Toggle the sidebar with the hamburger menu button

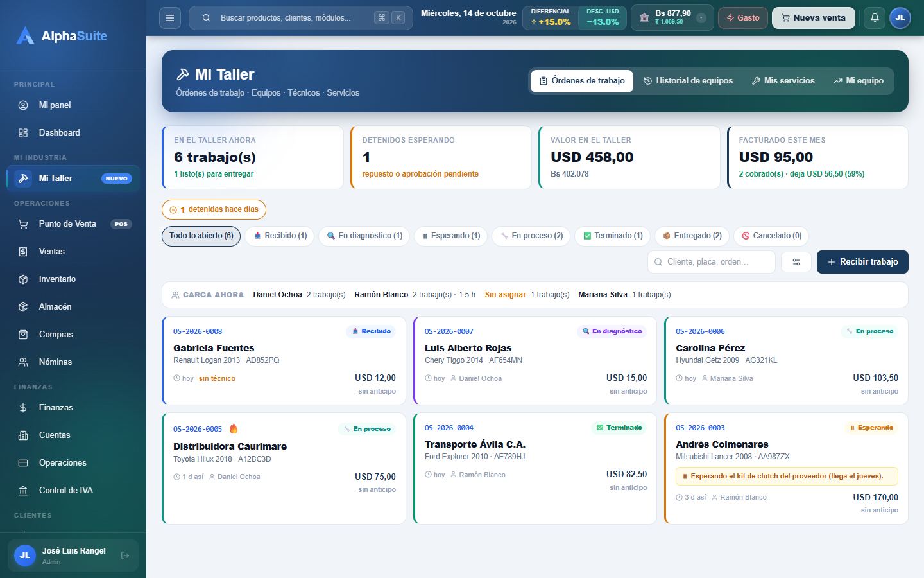pyautogui.click(x=170, y=18)
